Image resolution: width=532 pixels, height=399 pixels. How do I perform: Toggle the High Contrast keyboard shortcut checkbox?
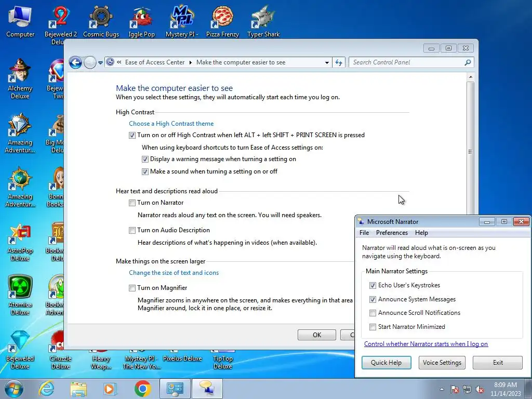[132, 136]
